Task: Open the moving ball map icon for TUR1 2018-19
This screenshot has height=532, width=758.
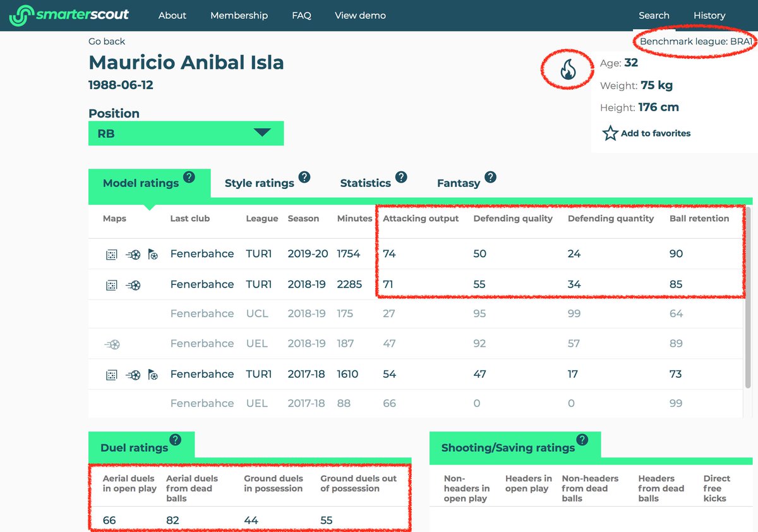Action: pos(133,286)
